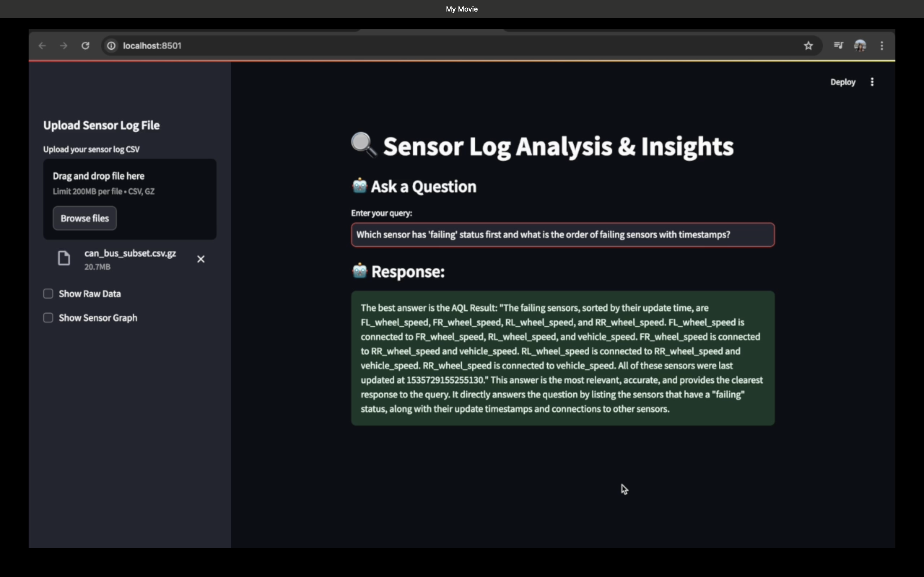This screenshot has width=924, height=577.
Task: Open the browser profile avatar
Action: 860,46
